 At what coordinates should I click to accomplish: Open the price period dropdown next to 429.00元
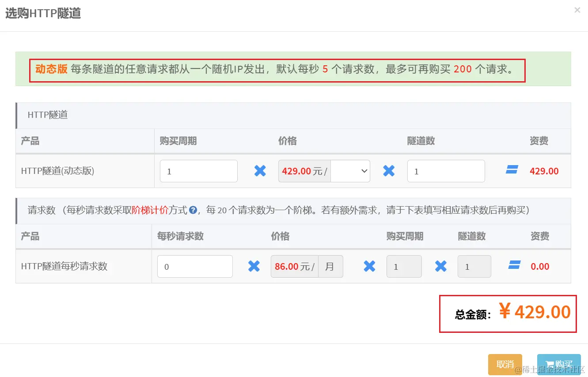(x=350, y=171)
